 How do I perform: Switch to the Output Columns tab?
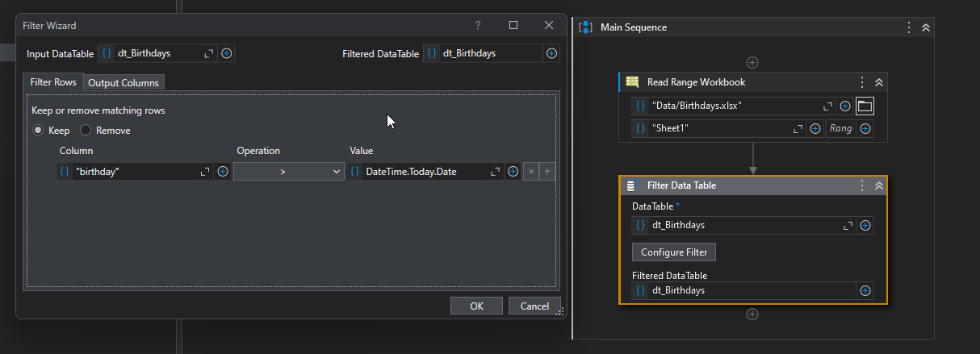124,82
